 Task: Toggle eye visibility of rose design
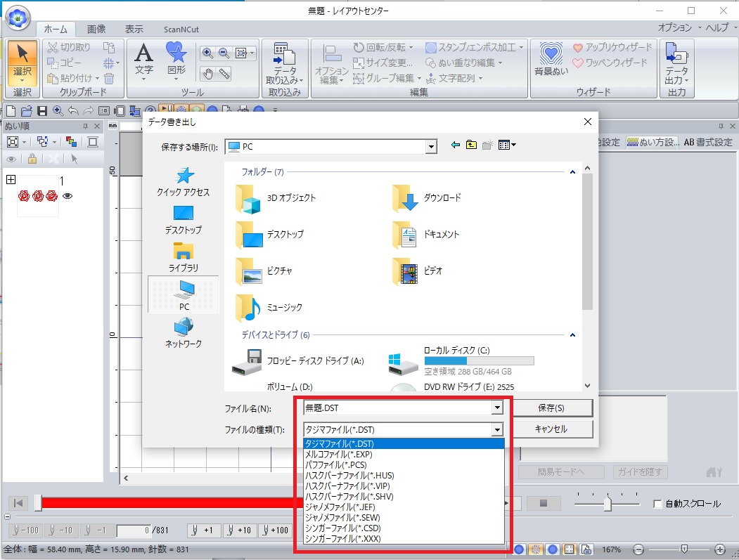click(68, 196)
